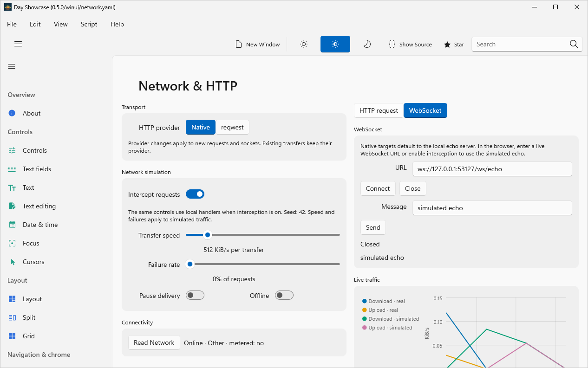Click the Split panes icon
Screen dimensions: 588x368
12,317
